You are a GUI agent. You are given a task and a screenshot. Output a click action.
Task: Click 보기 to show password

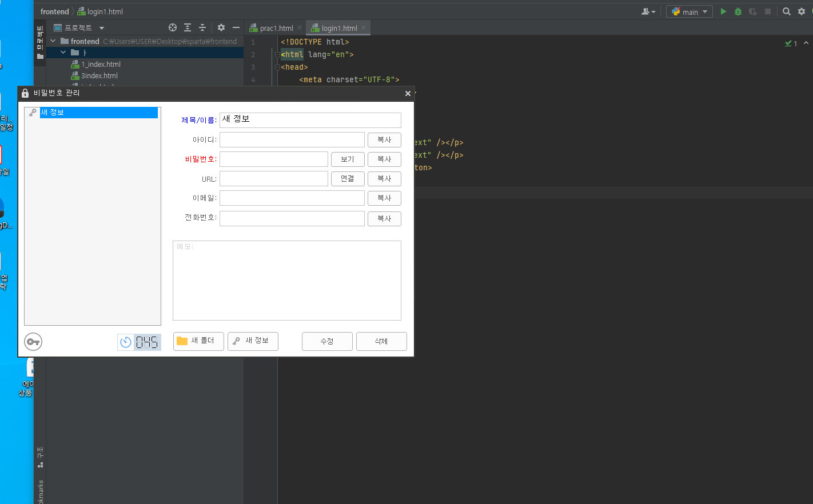click(x=348, y=159)
